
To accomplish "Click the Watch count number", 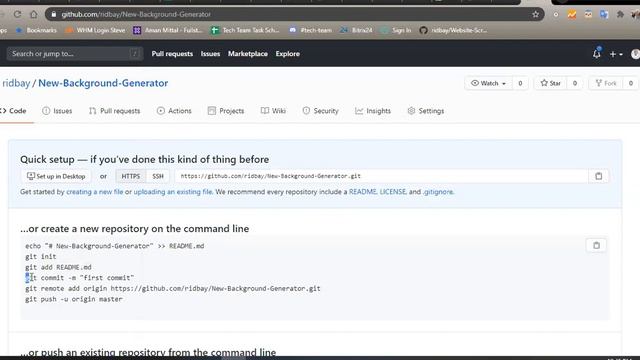I will tap(520, 83).
